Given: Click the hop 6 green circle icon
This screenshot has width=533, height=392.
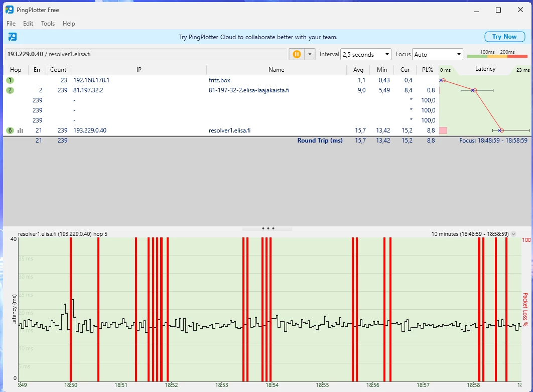Looking at the screenshot, I should pyautogui.click(x=10, y=130).
